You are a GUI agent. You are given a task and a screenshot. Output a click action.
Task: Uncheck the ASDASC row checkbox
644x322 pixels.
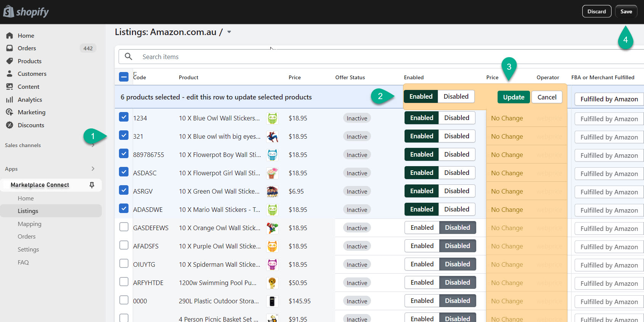(124, 171)
